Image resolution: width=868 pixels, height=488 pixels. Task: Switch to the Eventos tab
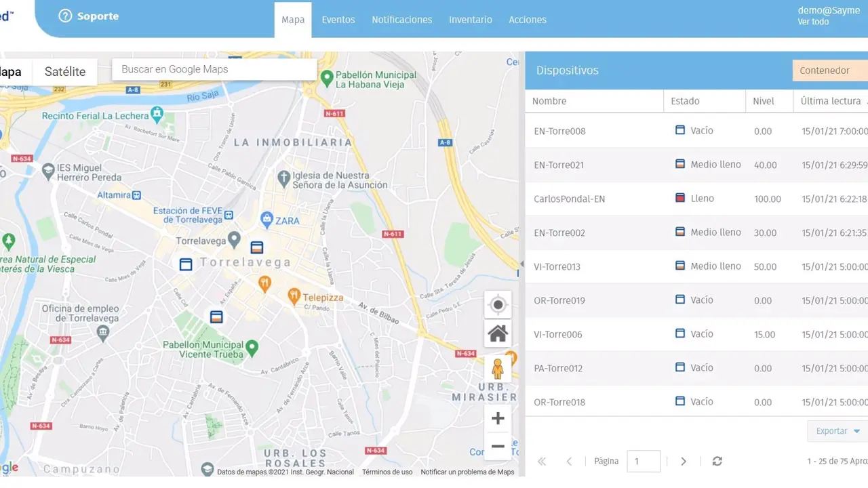338,20
